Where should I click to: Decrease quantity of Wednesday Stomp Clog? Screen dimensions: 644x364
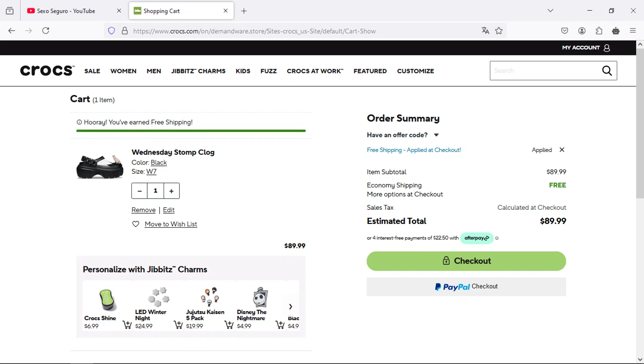click(x=140, y=191)
